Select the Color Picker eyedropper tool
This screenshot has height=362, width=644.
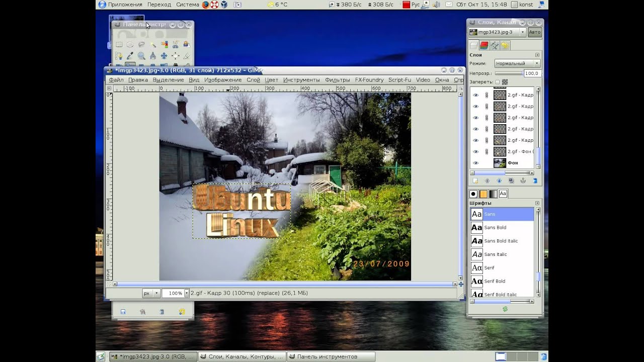pos(130,56)
